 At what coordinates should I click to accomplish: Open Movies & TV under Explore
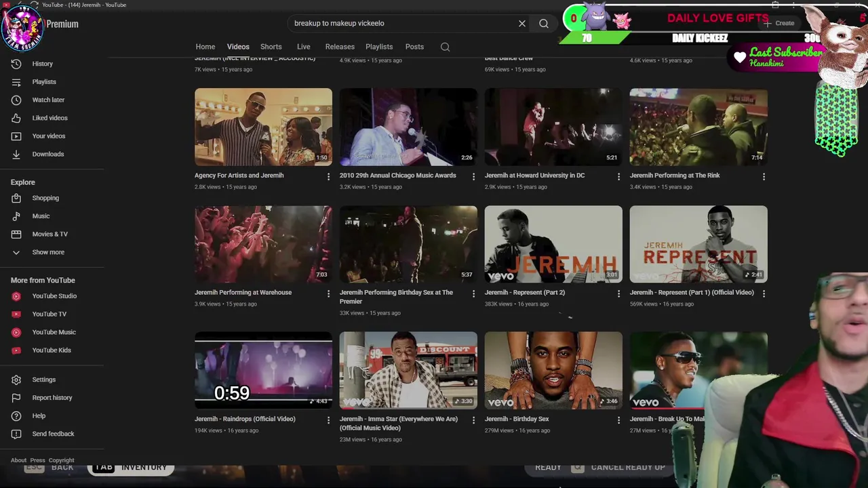click(x=50, y=234)
